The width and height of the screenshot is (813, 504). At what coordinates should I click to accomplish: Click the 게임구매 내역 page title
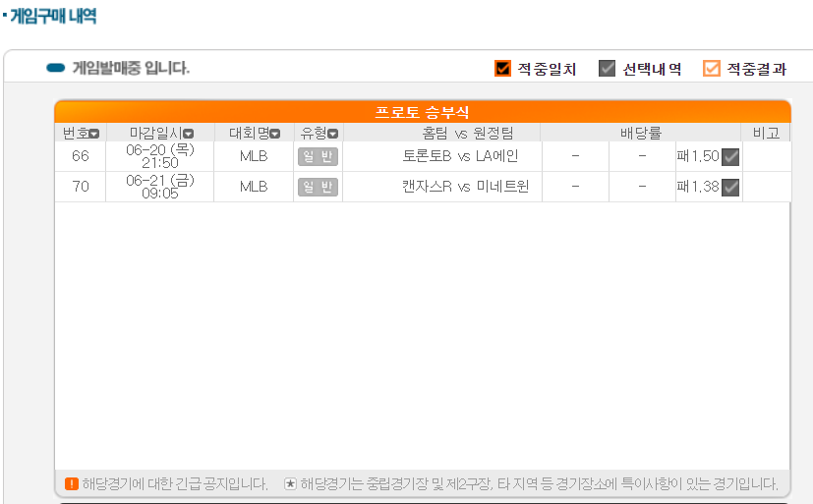52,17
